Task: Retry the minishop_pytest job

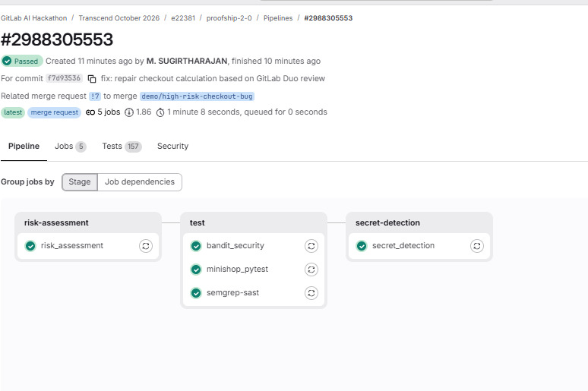Action: coord(311,270)
